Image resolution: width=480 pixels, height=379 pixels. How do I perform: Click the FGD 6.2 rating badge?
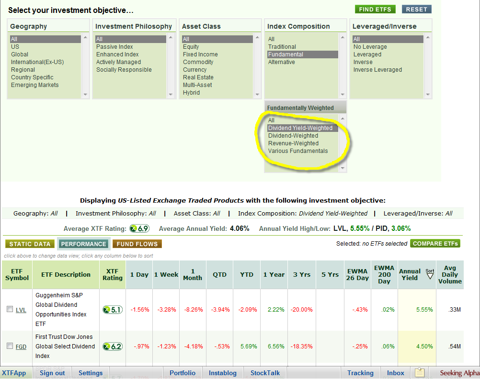pos(113,346)
